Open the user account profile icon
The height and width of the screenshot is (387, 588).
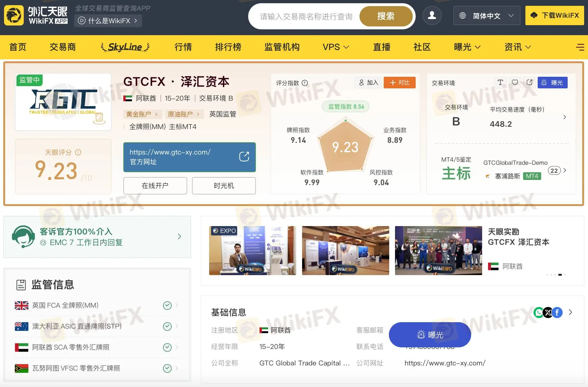coord(432,15)
